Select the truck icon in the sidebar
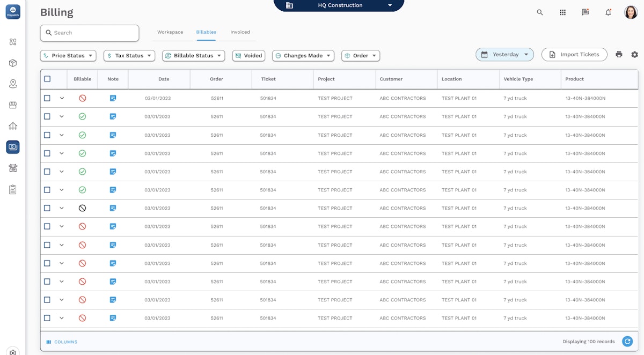This screenshot has height=355, width=644. [x=13, y=168]
